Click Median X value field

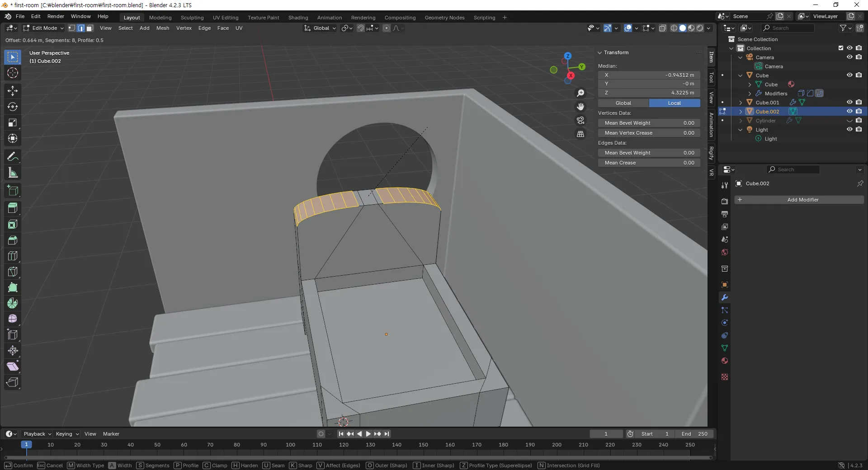pos(649,75)
